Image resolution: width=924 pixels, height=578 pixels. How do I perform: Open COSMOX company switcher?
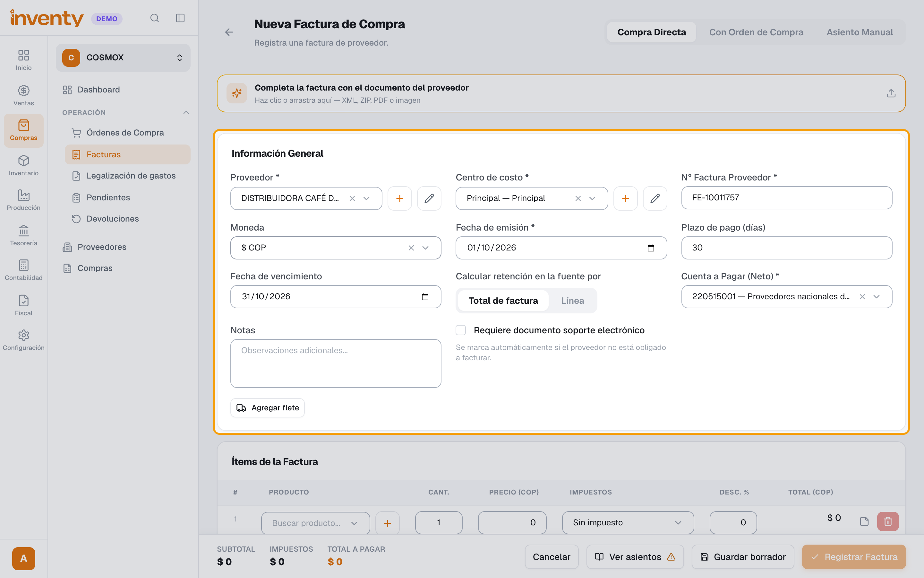click(123, 58)
